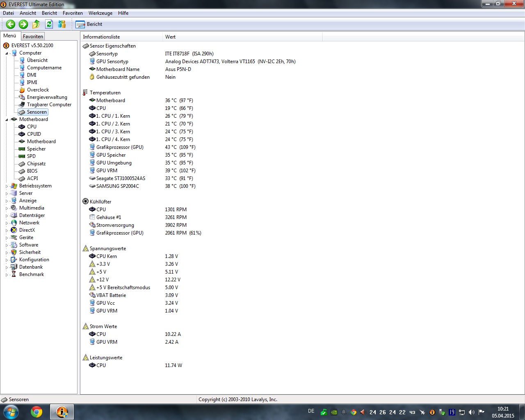Select BIOS in the tree
Screen dimensions: 525x420
tap(32, 171)
